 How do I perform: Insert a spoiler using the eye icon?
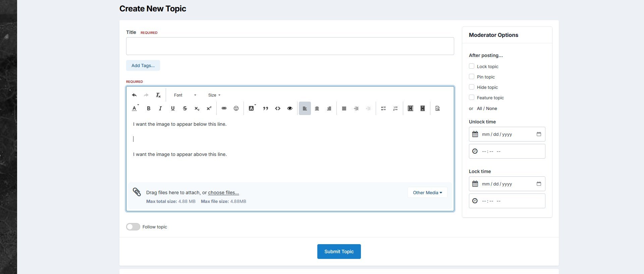pos(290,108)
